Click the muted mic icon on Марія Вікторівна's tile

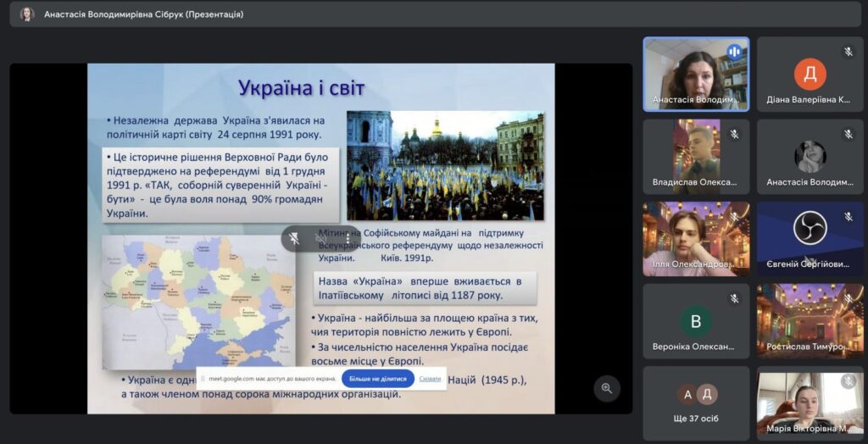pos(849,381)
